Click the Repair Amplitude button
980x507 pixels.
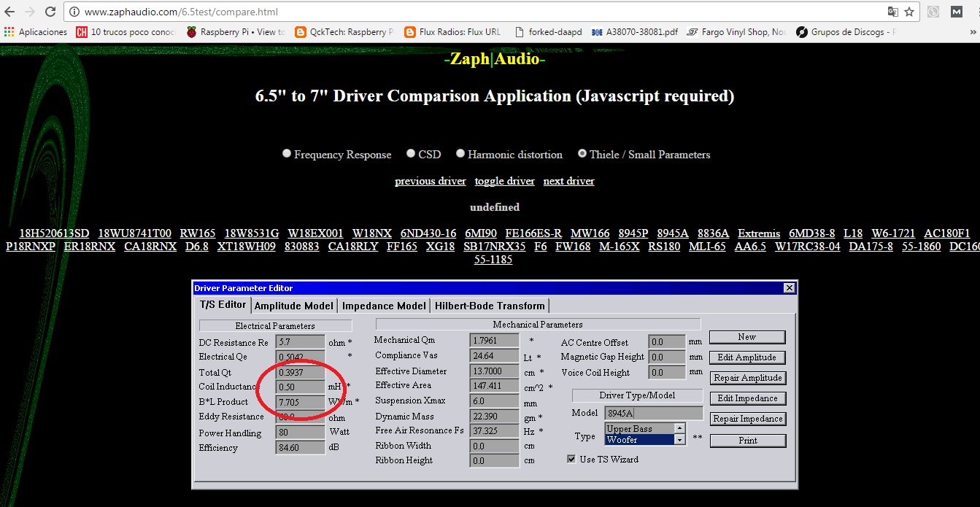pos(747,378)
